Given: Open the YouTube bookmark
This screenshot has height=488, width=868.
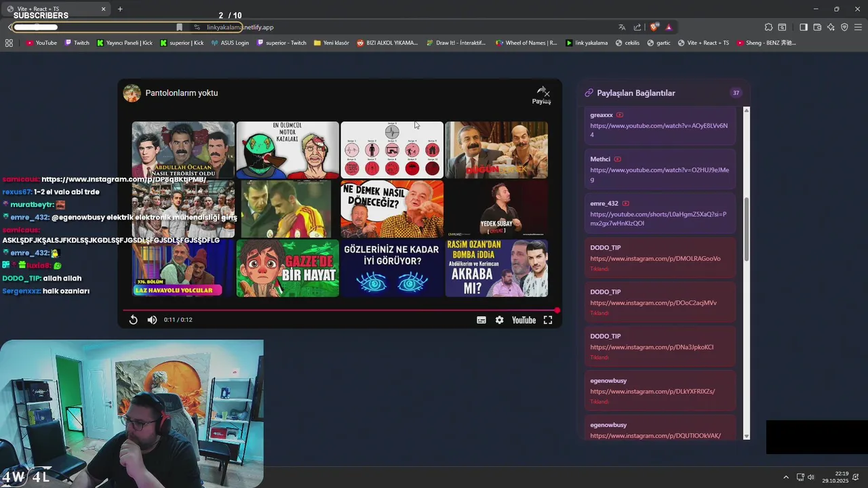Looking at the screenshot, I should point(41,43).
